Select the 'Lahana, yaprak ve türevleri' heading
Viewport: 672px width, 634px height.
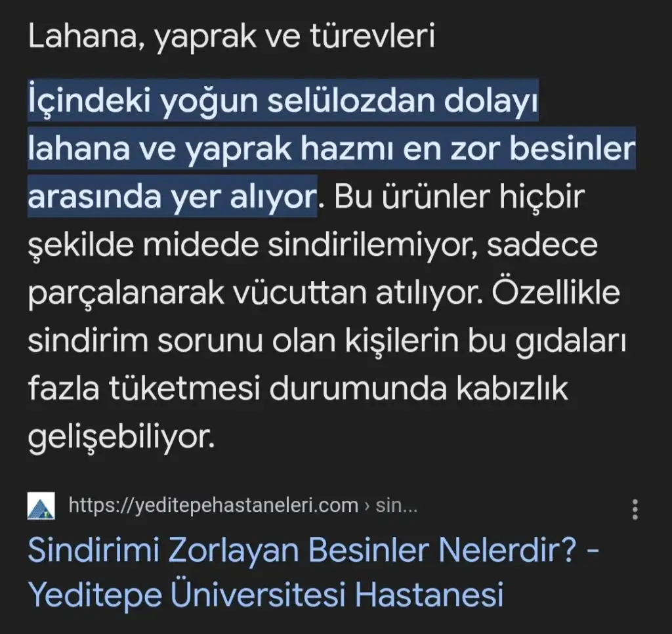[x=232, y=37]
